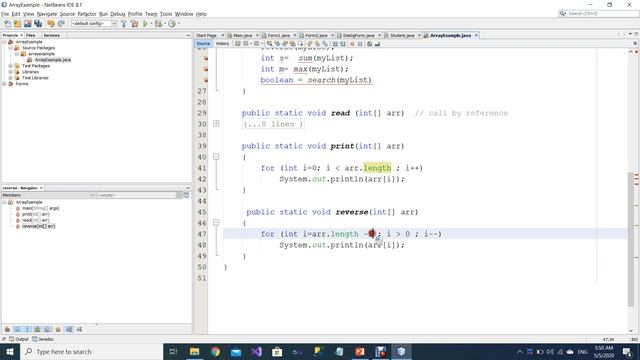Open the Run Project dropdown arrow
The width and height of the screenshot is (640, 360).
(151, 24)
